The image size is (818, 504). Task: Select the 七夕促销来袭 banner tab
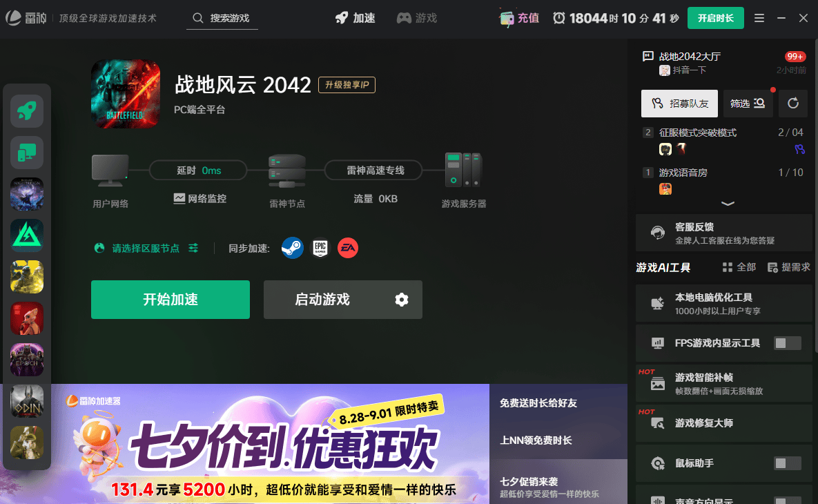[558, 482]
